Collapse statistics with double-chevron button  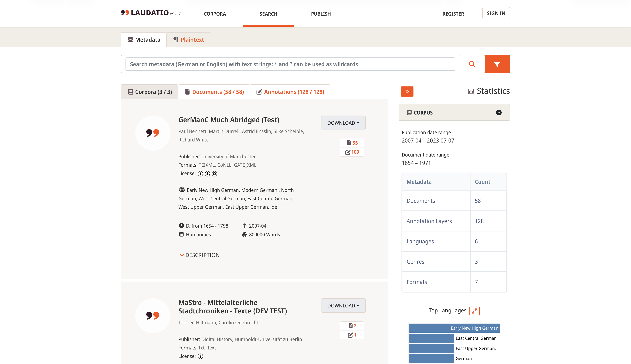click(407, 92)
